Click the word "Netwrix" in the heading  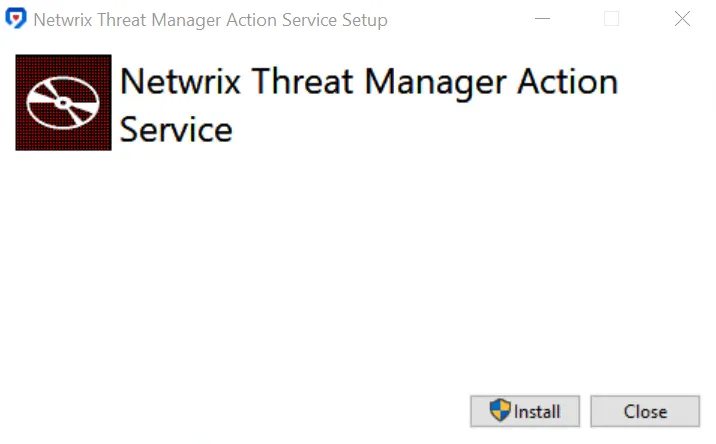pos(180,81)
